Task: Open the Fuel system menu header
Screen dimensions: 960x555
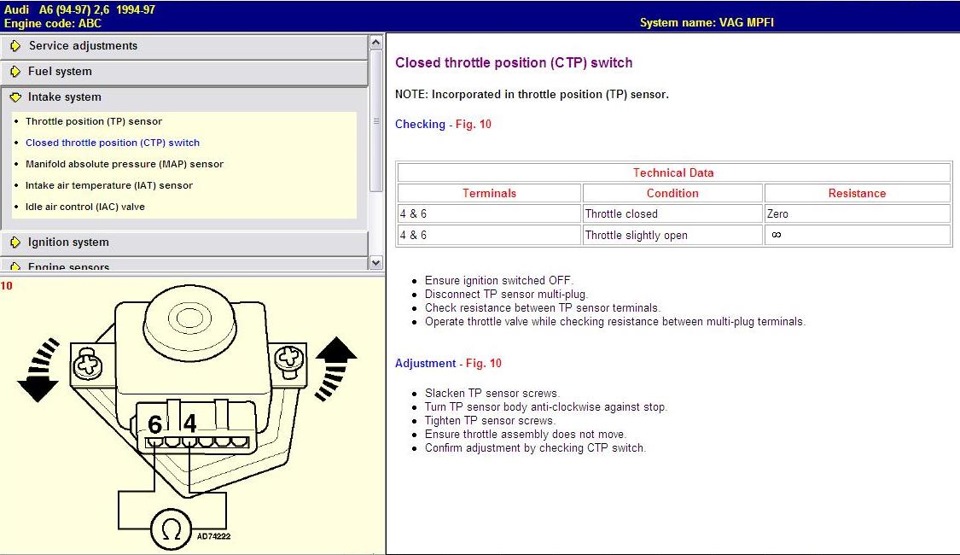Action: tap(184, 72)
